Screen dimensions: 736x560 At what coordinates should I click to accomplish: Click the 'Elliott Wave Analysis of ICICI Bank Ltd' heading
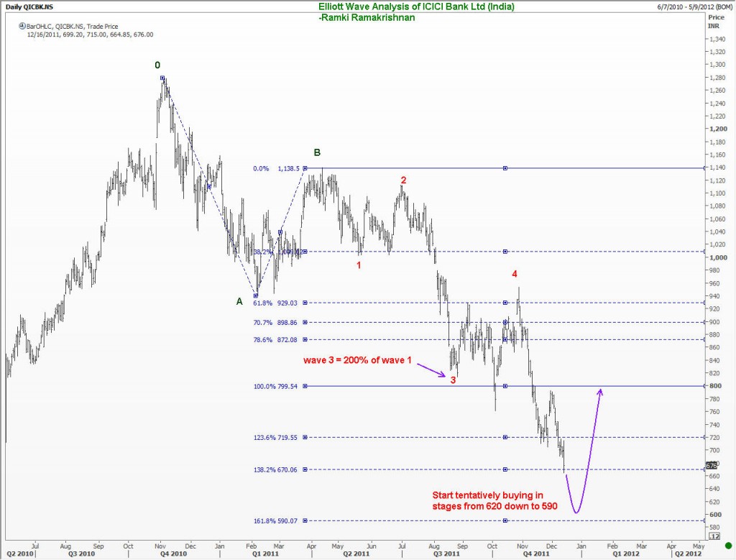point(416,6)
